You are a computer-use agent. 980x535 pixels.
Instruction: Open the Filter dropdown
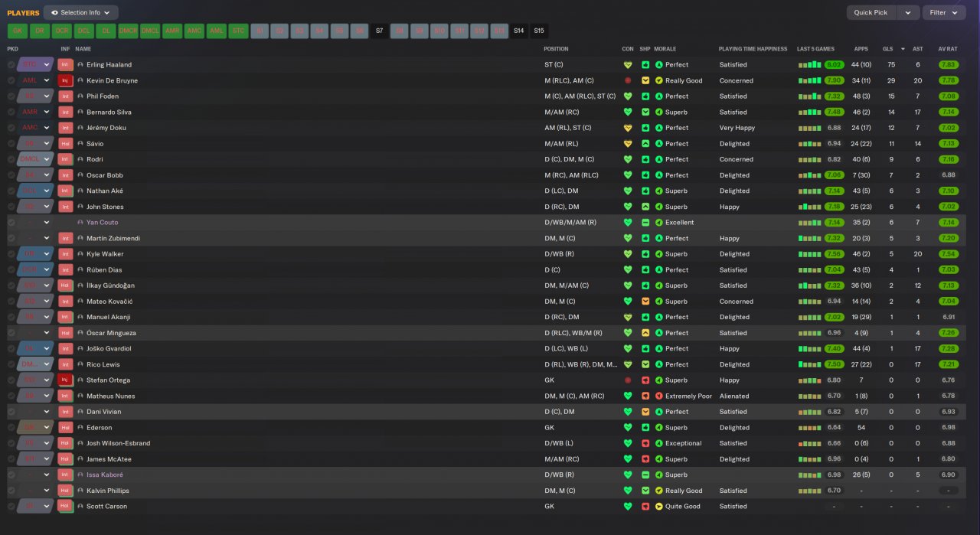point(944,12)
